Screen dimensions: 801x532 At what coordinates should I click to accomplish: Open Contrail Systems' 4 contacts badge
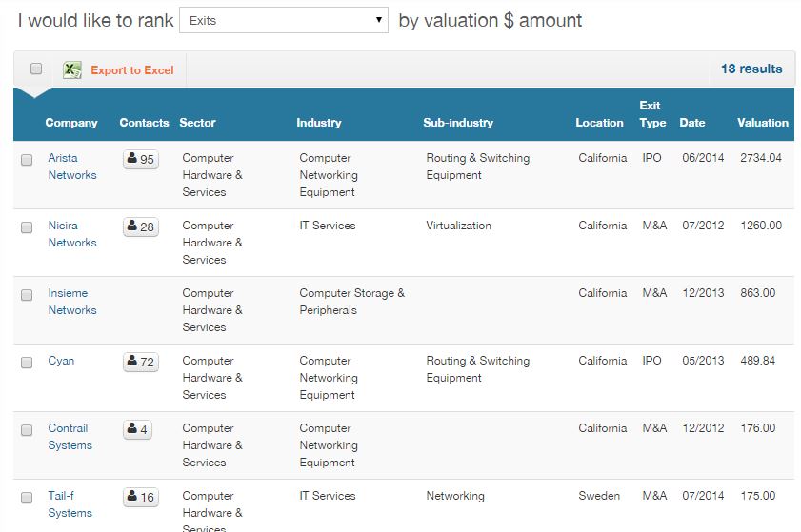click(x=137, y=429)
